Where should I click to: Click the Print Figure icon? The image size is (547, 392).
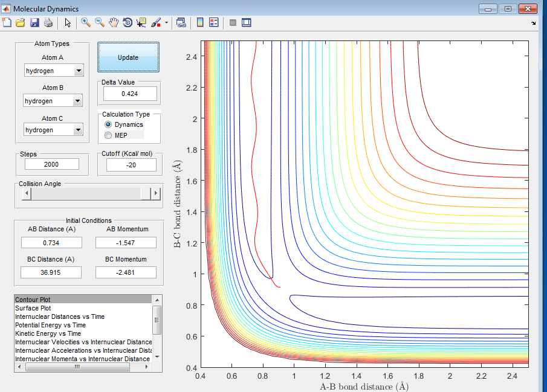click(48, 22)
